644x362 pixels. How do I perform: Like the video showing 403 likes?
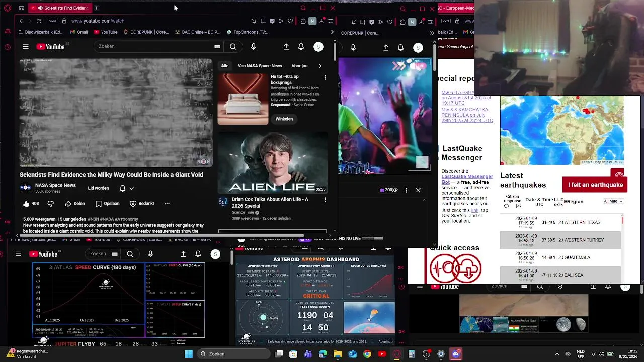coord(31,204)
